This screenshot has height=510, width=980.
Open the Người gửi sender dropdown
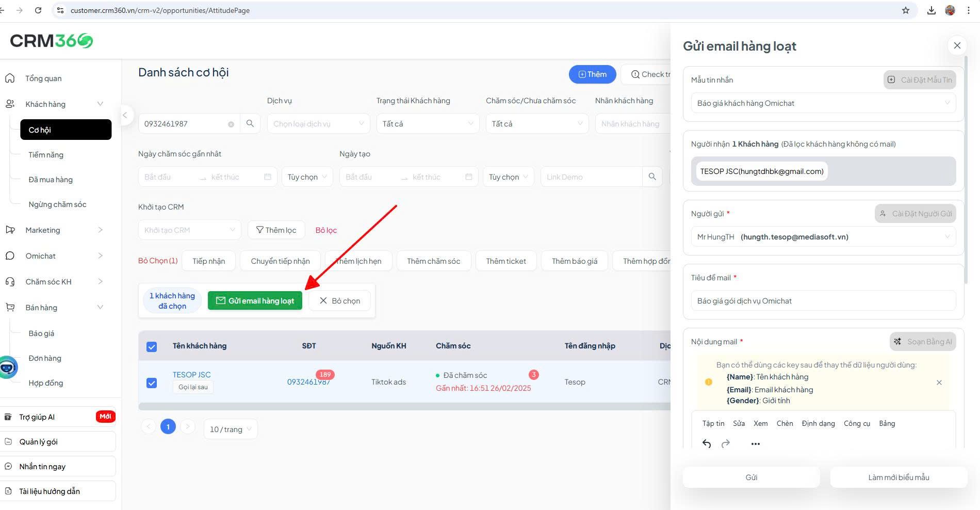(x=823, y=237)
